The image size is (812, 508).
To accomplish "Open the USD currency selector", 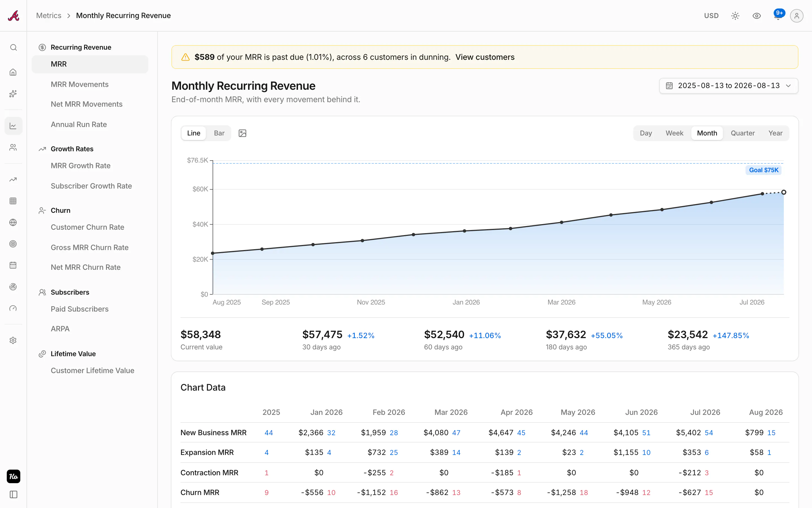I will point(711,16).
